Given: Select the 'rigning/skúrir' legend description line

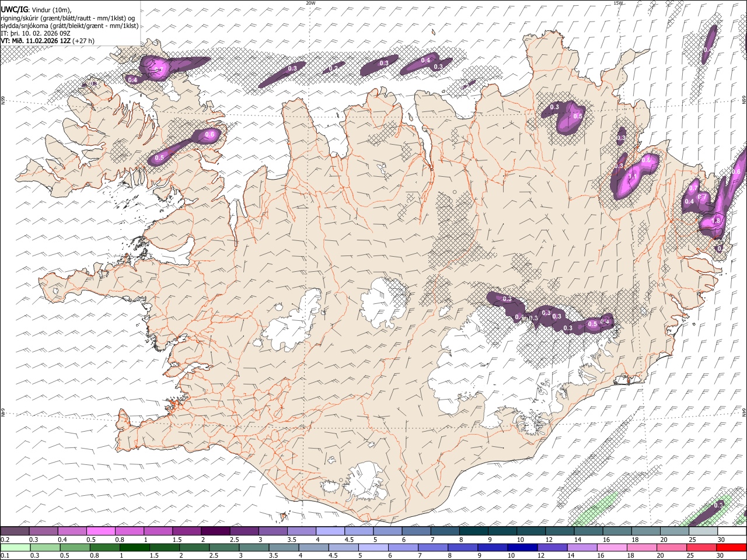Looking at the screenshot, I should [68, 18].
